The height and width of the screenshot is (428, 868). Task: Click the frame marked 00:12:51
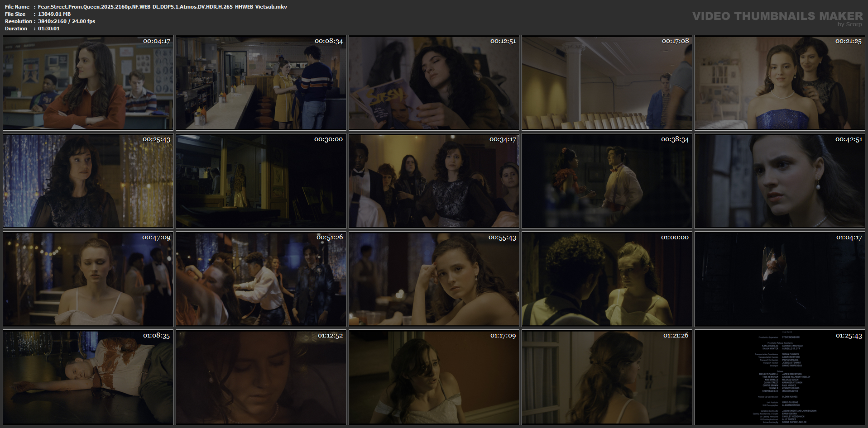coord(434,83)
